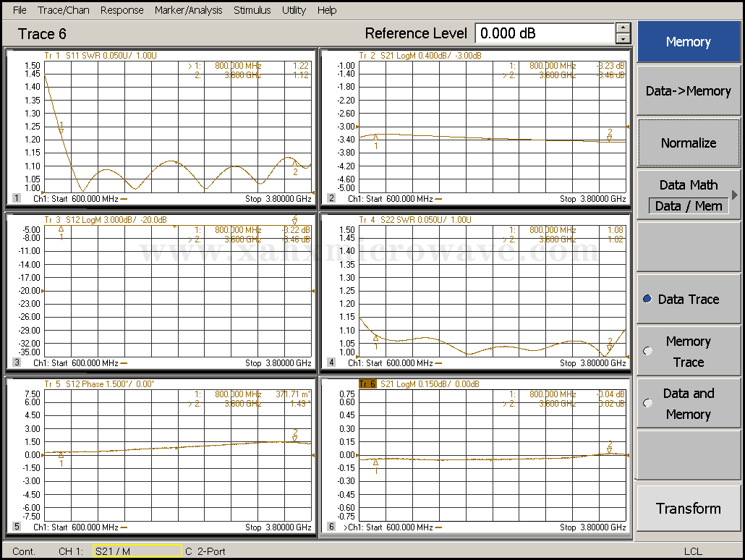Click Tr 1 marker 1 readout 800.000 MHz
Viewport: 745px width, 560px height.
point(238,66)
